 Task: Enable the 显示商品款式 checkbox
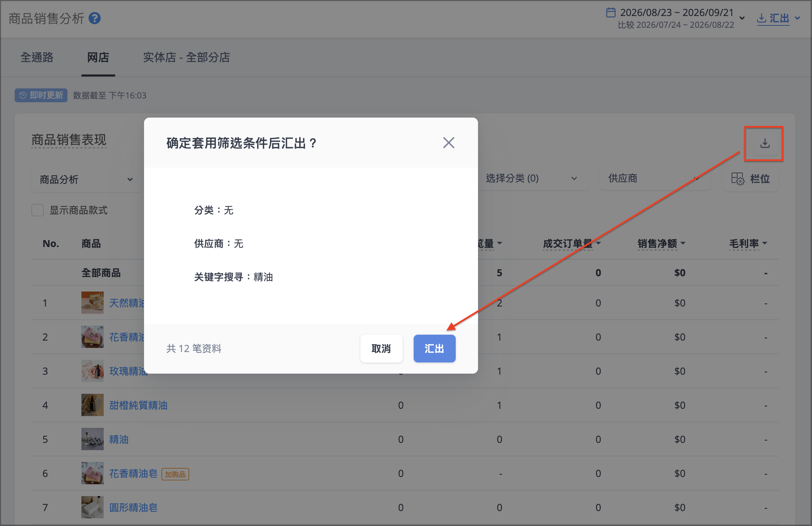[x=38, y=210]
